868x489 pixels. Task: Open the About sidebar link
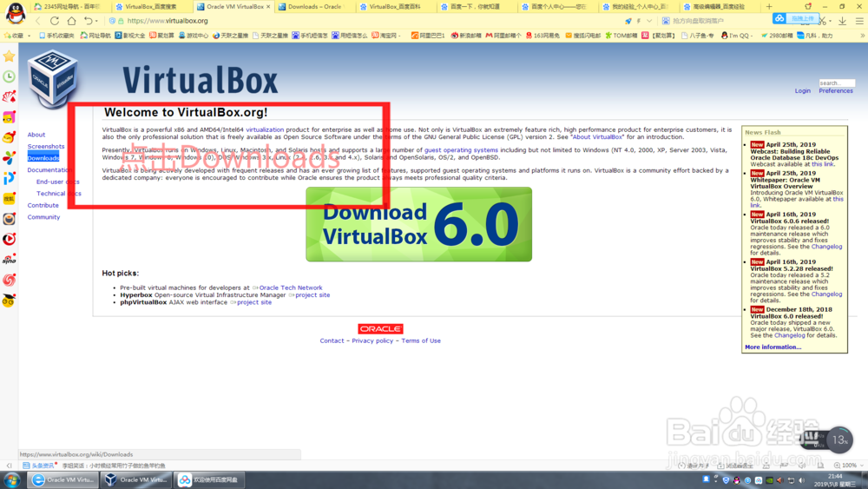point(36,135)
